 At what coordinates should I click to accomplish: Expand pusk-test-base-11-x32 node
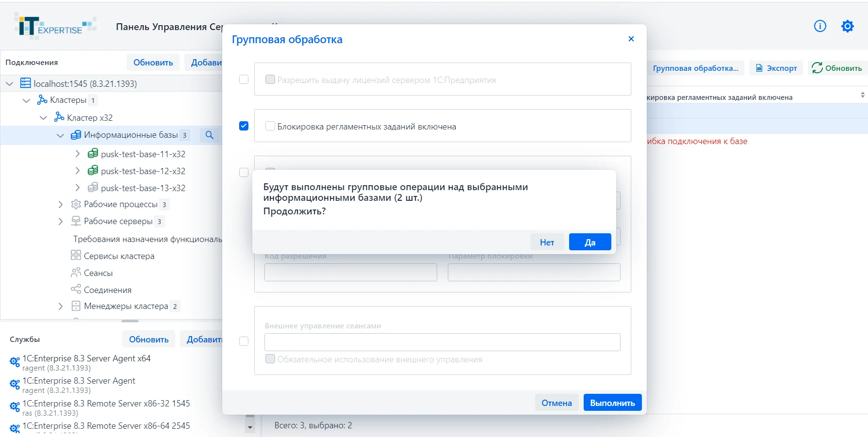tap(77, 154)
